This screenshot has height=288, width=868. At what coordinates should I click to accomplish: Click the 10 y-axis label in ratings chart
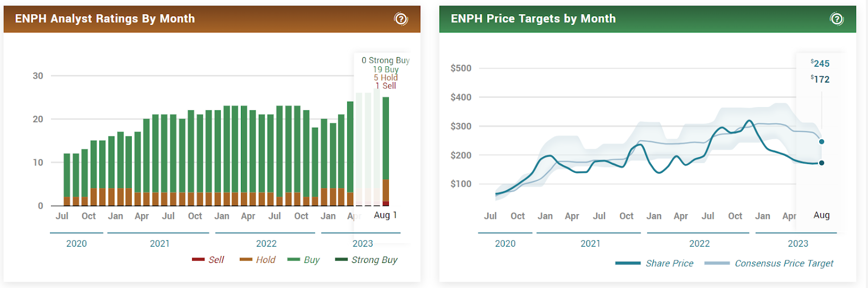(x=38, y=162)
